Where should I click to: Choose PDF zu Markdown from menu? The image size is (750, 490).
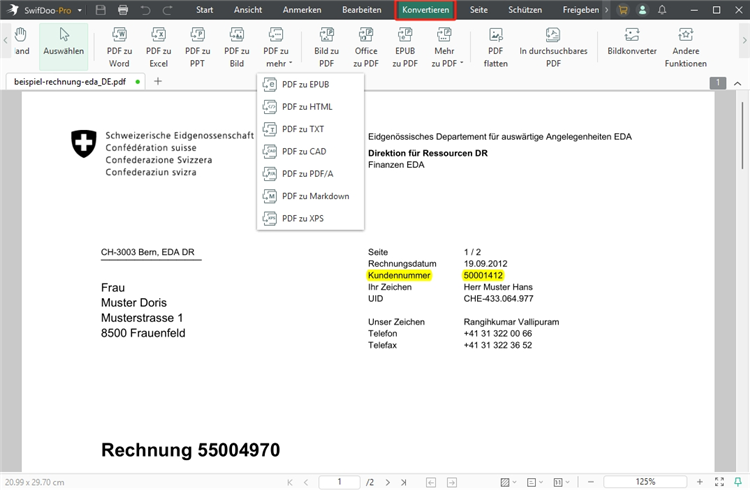point(310,196)
